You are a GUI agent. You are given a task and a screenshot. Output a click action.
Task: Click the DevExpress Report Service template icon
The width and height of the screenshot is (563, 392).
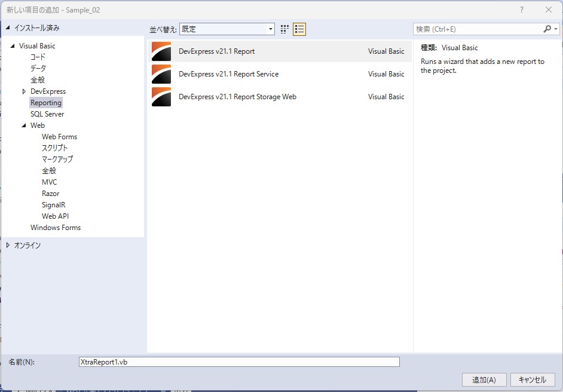point(161,74)
